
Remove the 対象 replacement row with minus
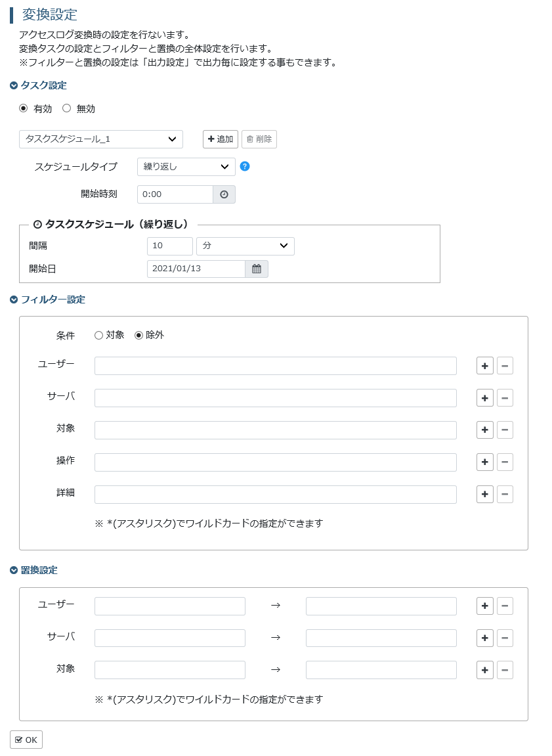point(505,670)
